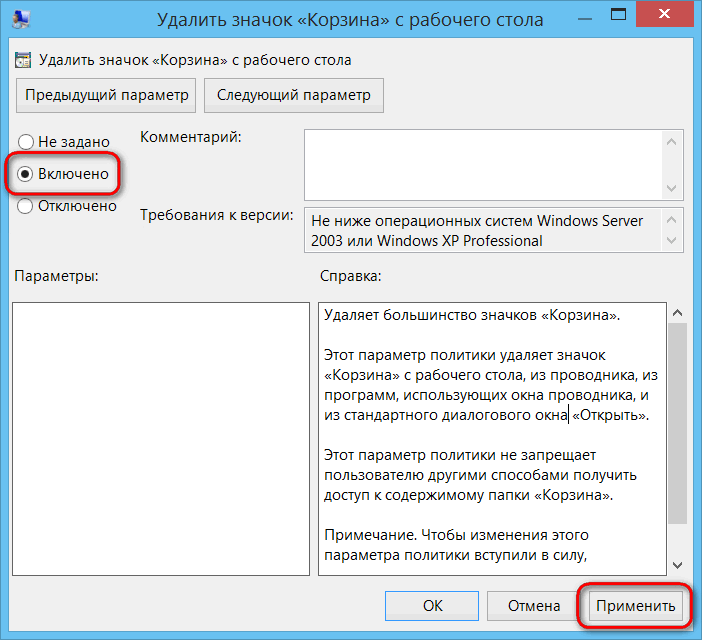The height and width of the screenshot is (640, 702).
Task: Click the "Требования к версии:" label
Action: 217,215
